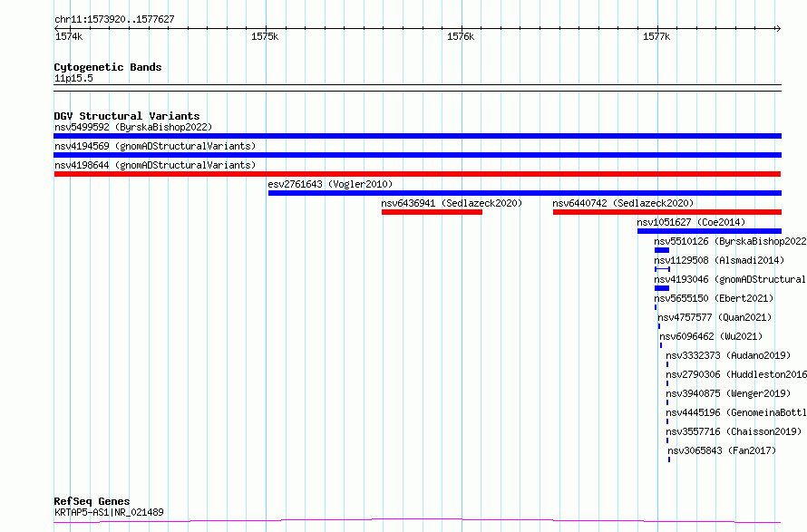Click nsv5655150 (Ebert2021) label
807x532 pixels.
point(714,298)
